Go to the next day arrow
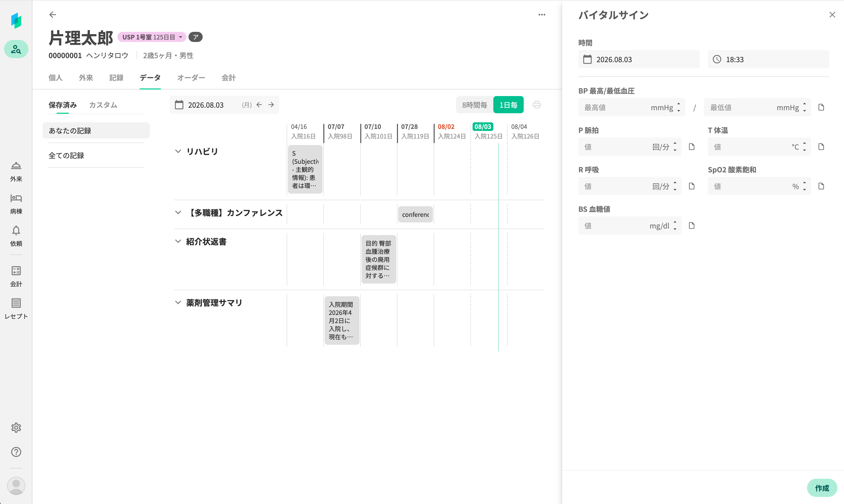844x504 pixels. [271, 105]
